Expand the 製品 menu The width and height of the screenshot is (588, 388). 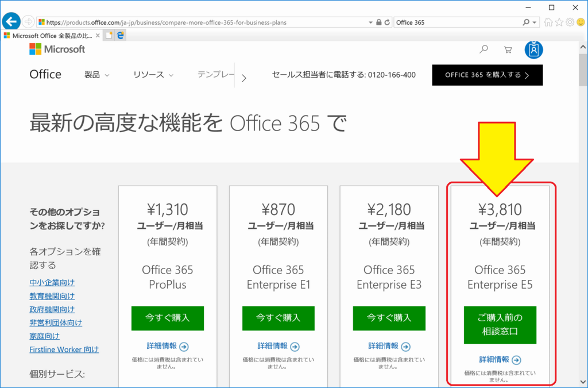click(x=96, y=75)
